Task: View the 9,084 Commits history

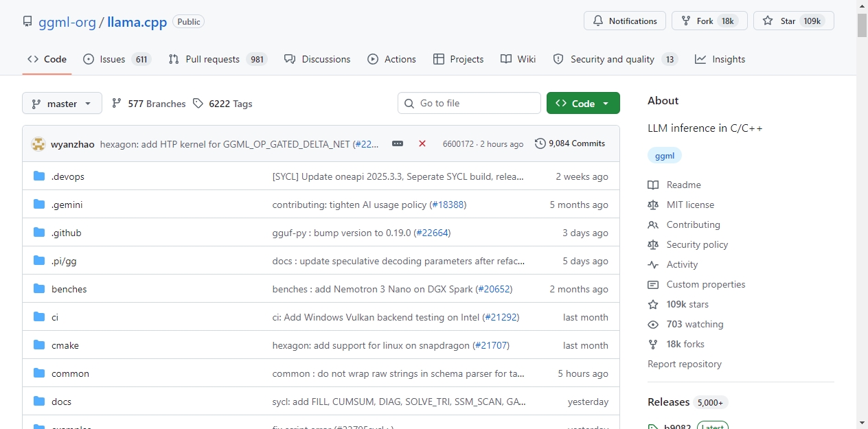Action: [570, 143]
